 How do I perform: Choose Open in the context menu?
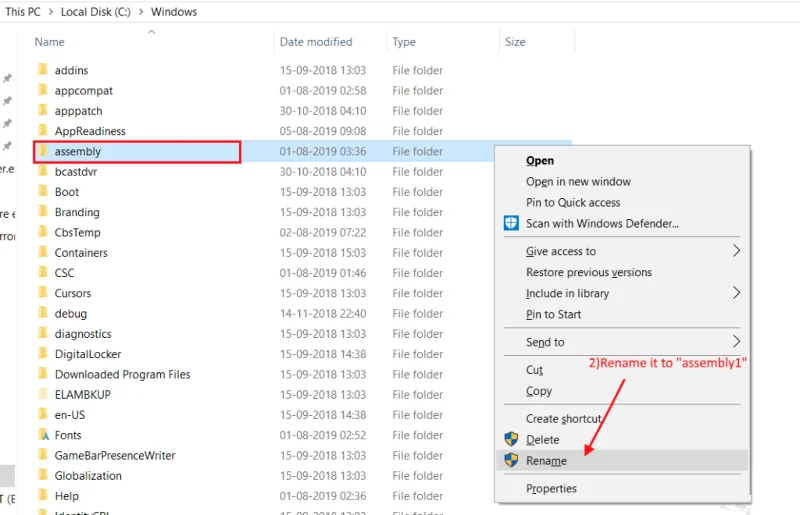click(x=540, y=160)
